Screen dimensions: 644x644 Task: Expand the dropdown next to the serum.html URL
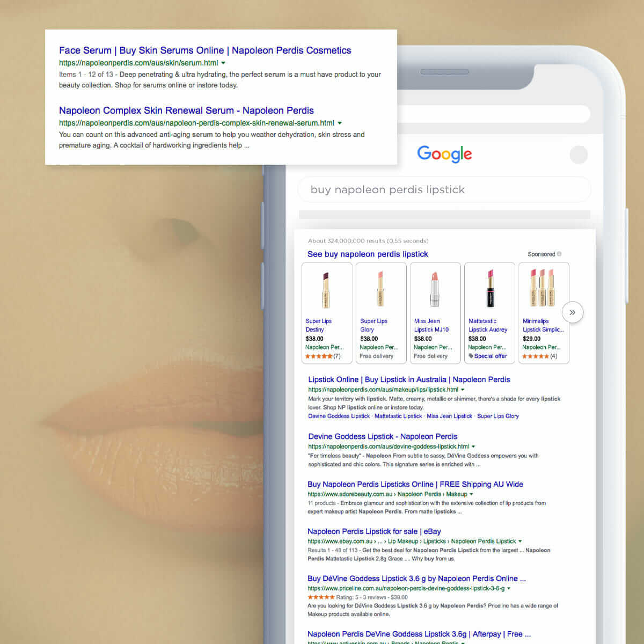coord(224,63)
